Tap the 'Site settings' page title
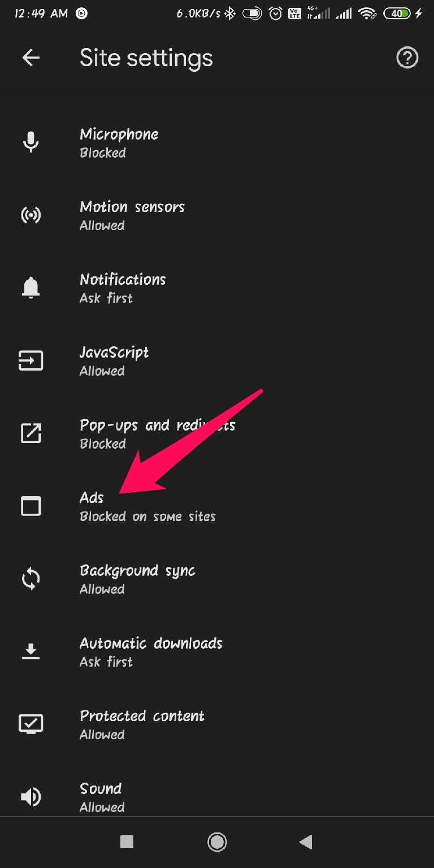The width and height of the screenshot is (434, 868). pos(146,58)
